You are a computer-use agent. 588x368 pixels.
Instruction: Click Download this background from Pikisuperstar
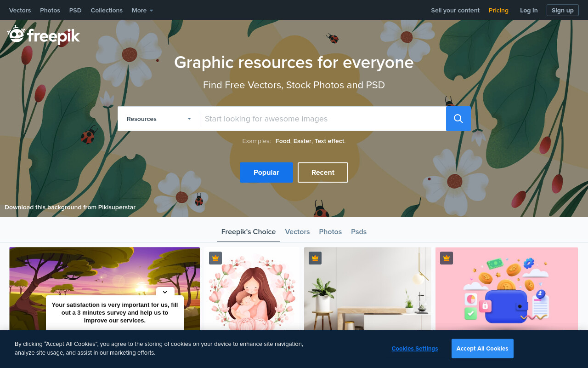pyautogui.click(x=70, y=207)
